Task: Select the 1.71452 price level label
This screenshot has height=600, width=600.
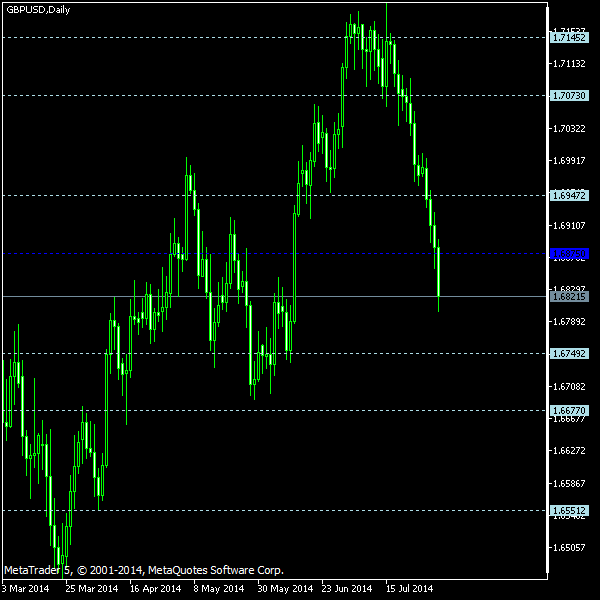Action: (x=569, y=38)
